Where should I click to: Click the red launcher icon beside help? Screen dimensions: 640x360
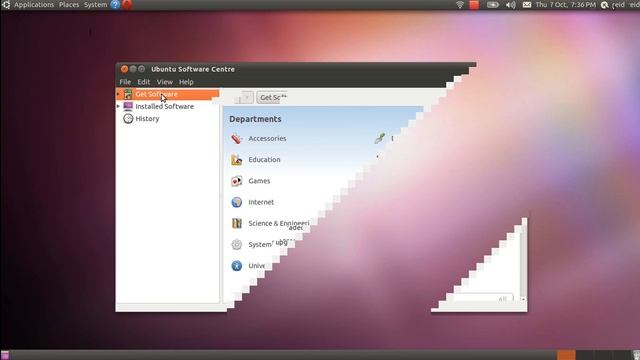(x=127, y=4)
